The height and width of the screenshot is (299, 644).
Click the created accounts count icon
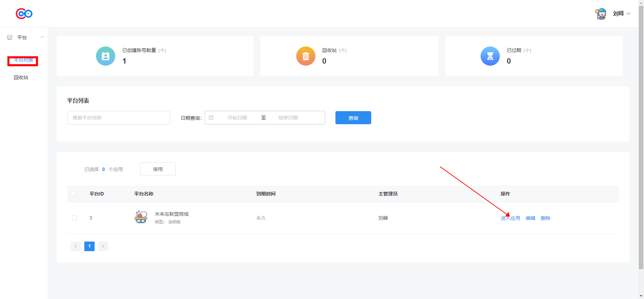click(106, 56)
